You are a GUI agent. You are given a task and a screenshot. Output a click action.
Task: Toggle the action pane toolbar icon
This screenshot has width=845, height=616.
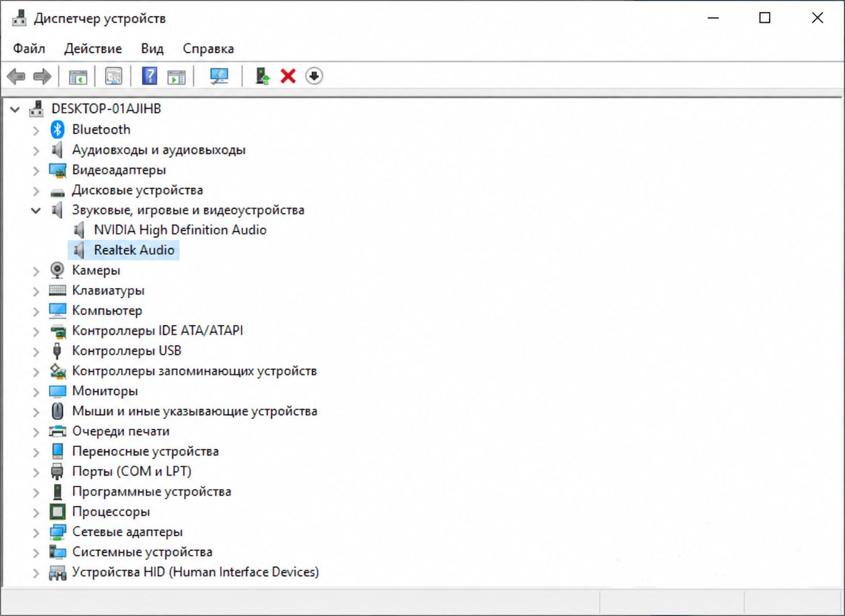point(177,76)
